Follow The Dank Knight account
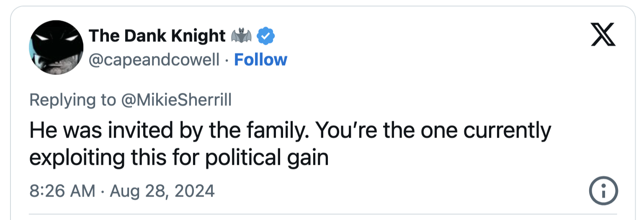 260,60
